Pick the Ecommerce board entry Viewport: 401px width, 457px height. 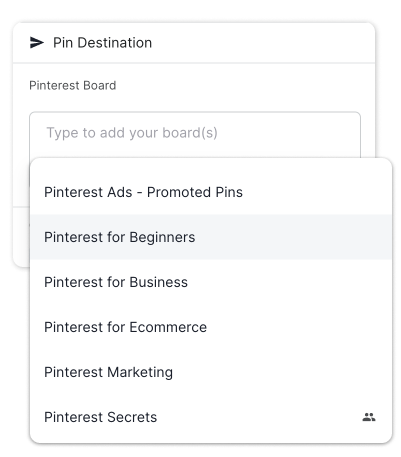[211, 327]
